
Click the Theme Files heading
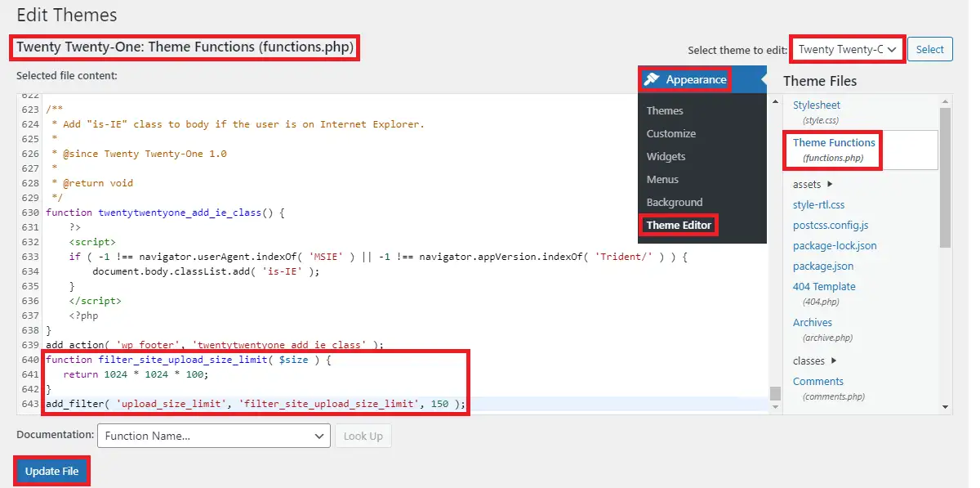pos(820,81)
